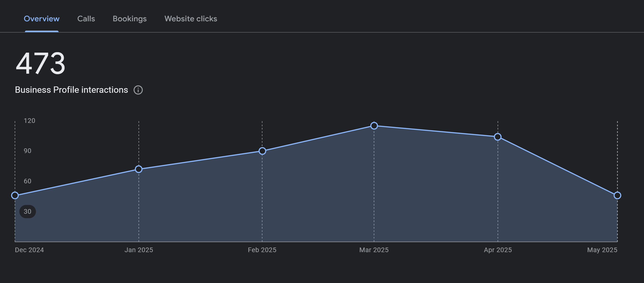This screenshot has width=644, height=283.
Task: Click the 473 interactions total
Action: pyautogui.click(x=40, y=63)
